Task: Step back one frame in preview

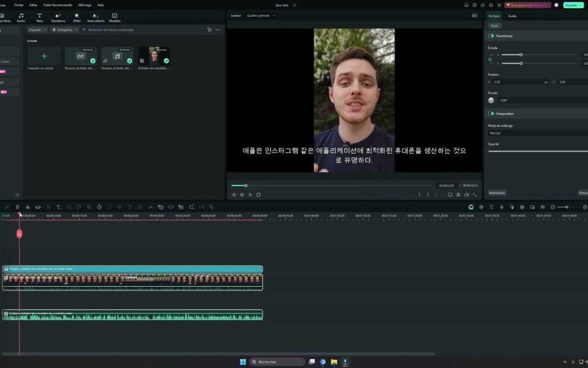Action: point(234,195)
